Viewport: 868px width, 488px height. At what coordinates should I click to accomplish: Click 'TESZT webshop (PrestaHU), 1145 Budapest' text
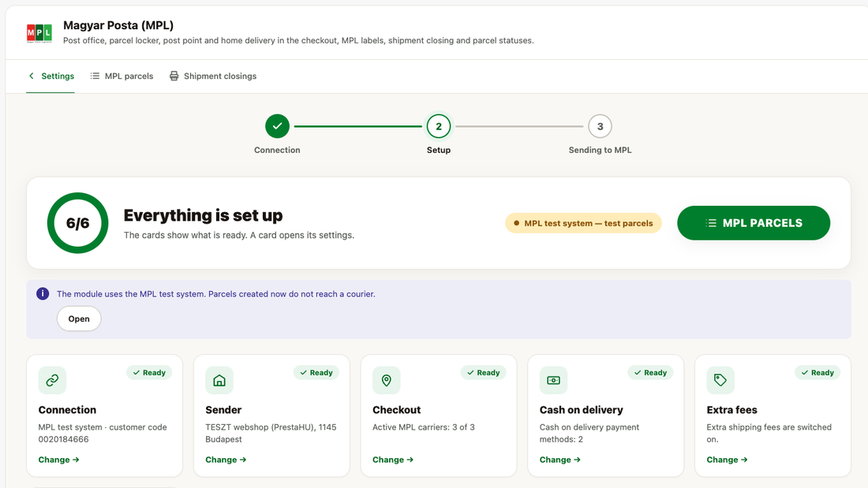[x=271, y=434]
